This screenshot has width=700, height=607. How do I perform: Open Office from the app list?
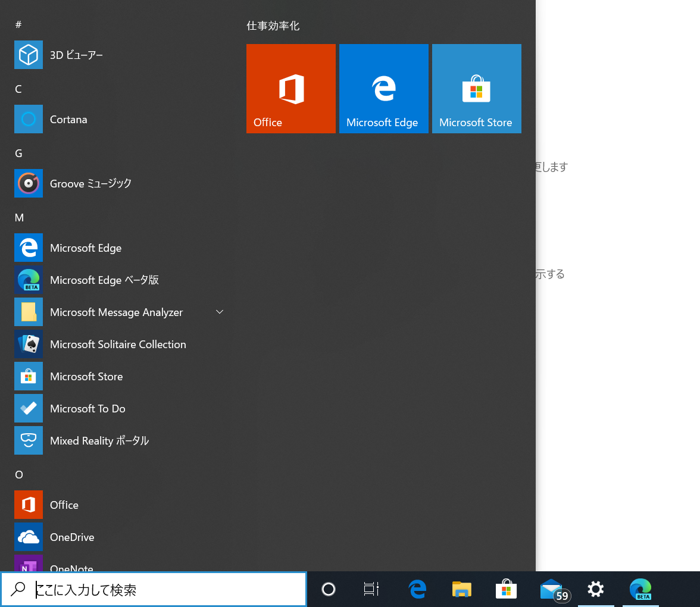point(120,505)
